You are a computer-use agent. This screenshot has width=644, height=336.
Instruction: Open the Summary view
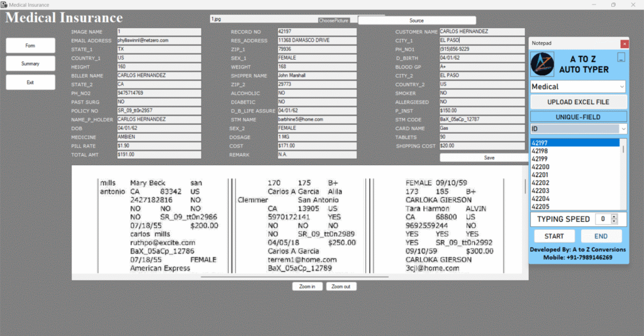pos(30,64)
